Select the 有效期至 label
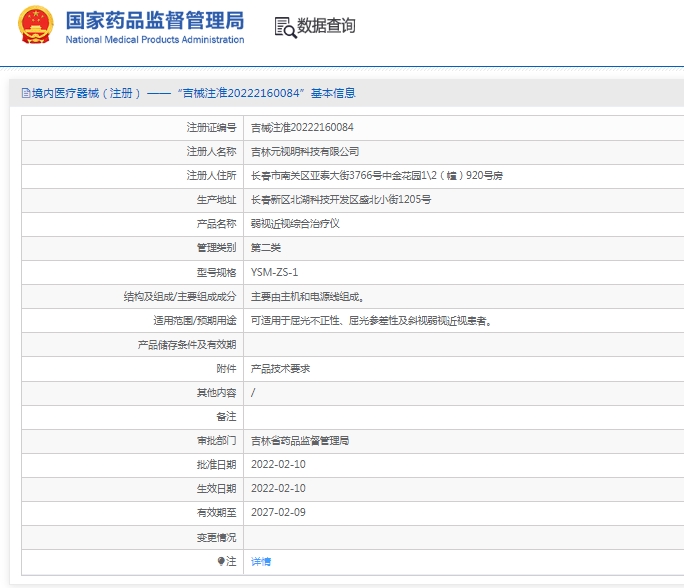Image resolution: width=684 pixels, height=588 pixels. coord(216,513)
